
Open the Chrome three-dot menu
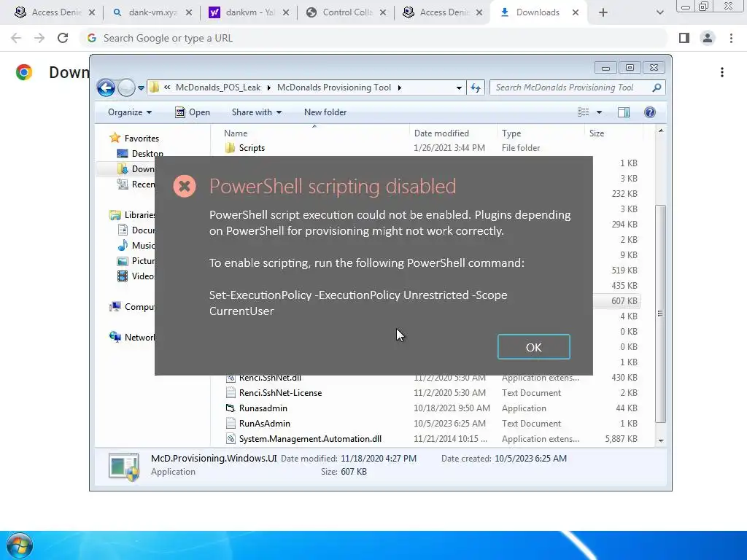(x=731, y=38)
